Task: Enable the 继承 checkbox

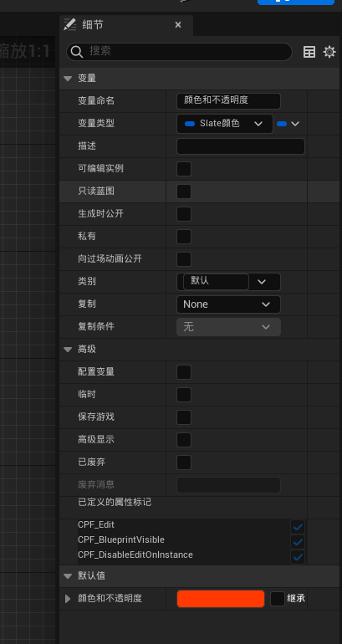Action: pyautogui.click(x=278, y=599)
